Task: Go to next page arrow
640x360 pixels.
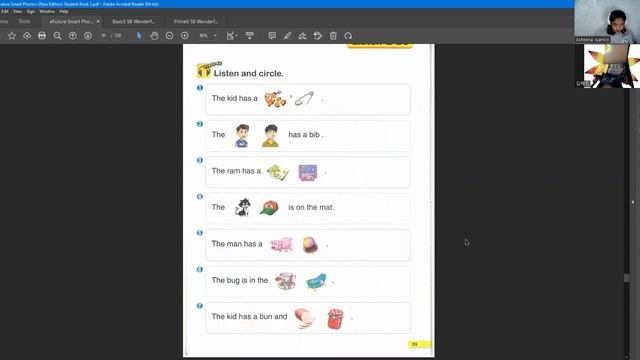Action: [x=88, y=36]
